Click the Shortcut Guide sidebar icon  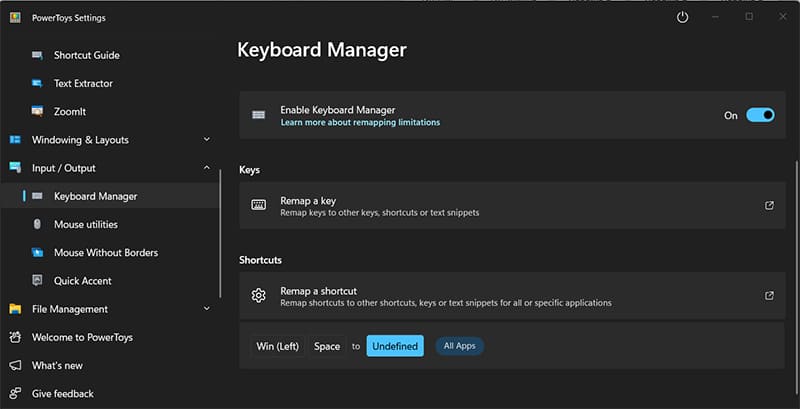point(37,55)
